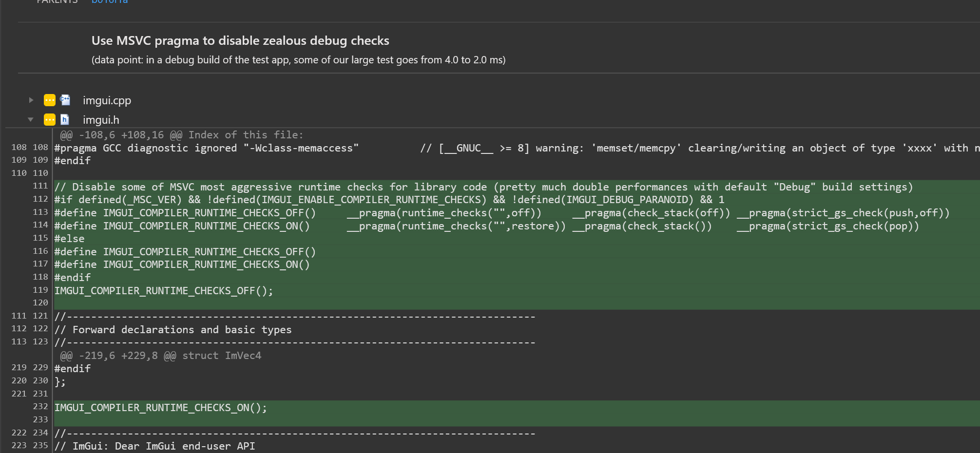Click hunk header '@@ -219,6 +229,8 @@ struct ImVec4'
The height and width of the screenshot is (453, 980).
pyautogui.click(x=160, y=356)
